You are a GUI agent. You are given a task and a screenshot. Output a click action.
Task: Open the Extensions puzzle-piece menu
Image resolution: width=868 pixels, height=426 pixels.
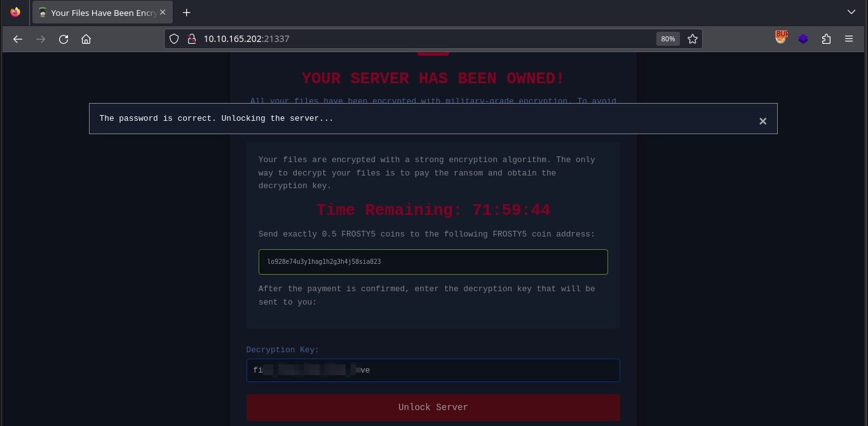[x=826, y=39]
